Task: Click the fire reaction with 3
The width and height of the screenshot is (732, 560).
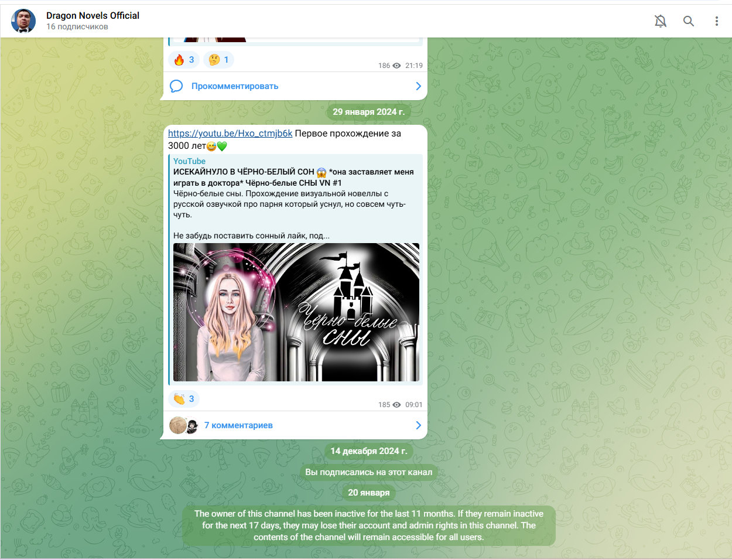Action: pos(184,60)
